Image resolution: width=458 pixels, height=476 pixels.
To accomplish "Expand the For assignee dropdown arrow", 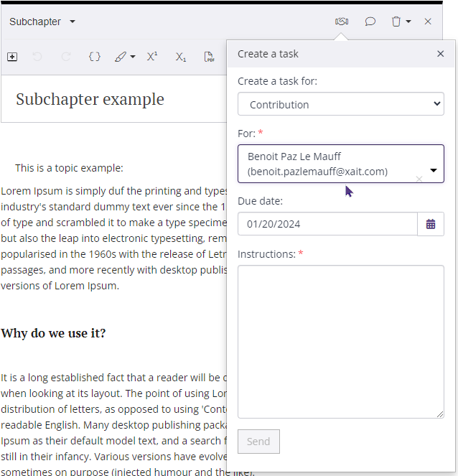I will pos(434,171).
